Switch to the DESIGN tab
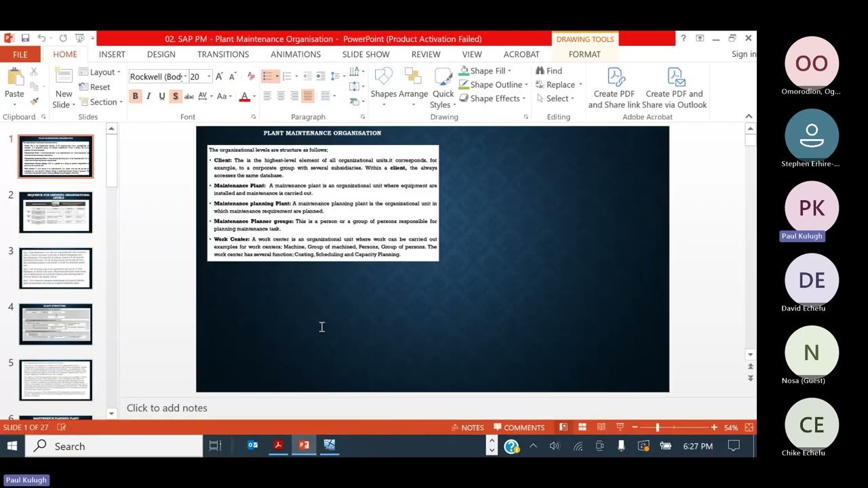This screenshot has width=868, height=488. pos(161,54)
